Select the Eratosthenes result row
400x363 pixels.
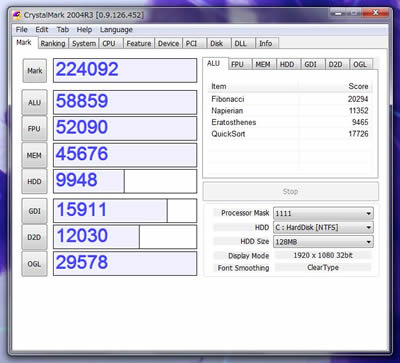tap(290, 122)
